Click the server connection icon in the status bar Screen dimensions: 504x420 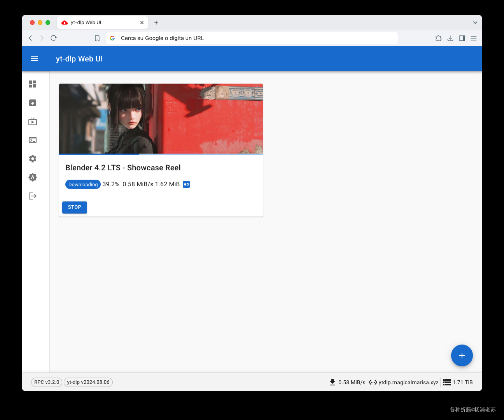[373, 382]
